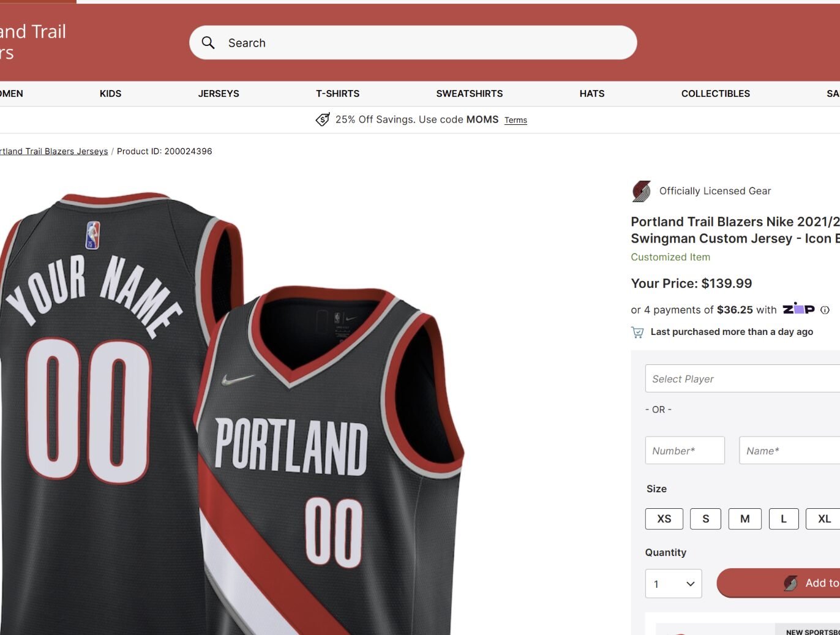840x635 pixels.
Task: Open the Zip payment info icon
Action: (x=825, y=310)
